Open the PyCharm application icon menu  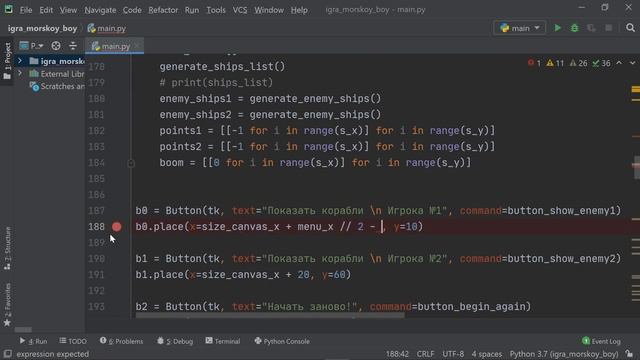tap(9, 9)
